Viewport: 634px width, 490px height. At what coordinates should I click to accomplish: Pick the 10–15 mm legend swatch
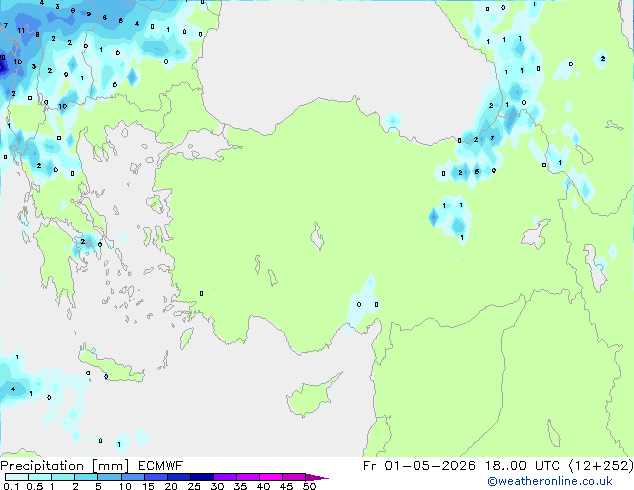click(133, 477)
